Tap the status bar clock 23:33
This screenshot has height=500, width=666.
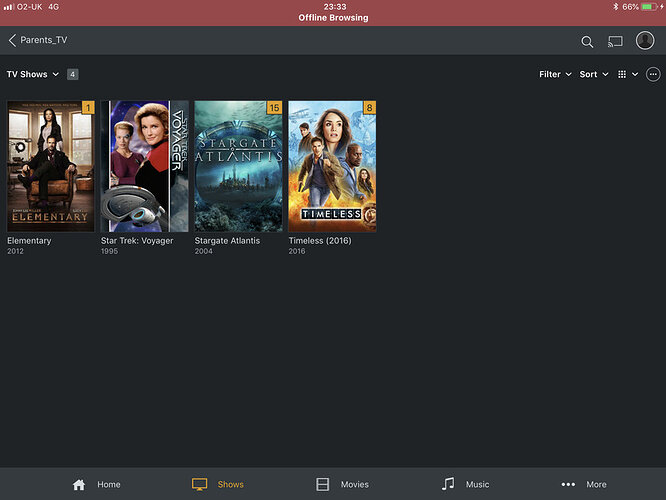coord(335,7)
